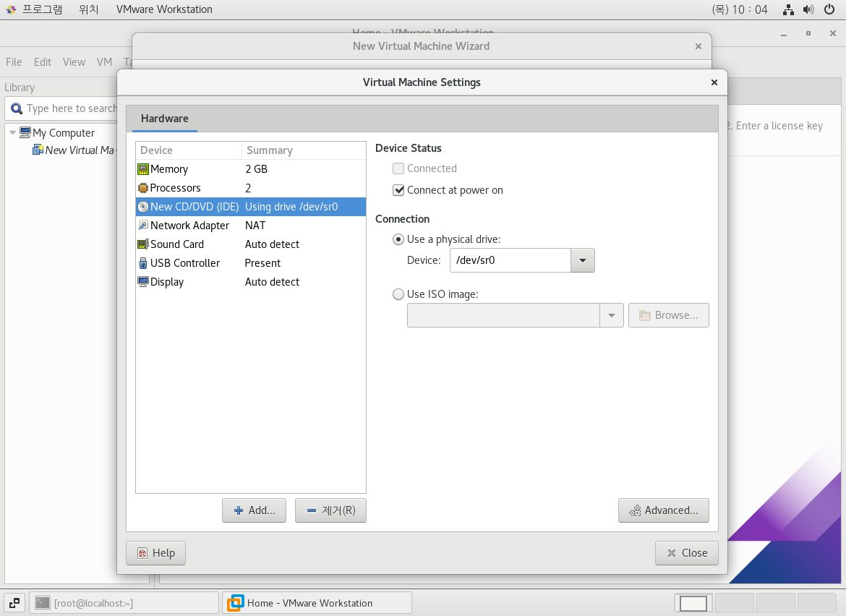Open the VM menu
This screenshot has height=616, width=846.
tap(105, 62)
